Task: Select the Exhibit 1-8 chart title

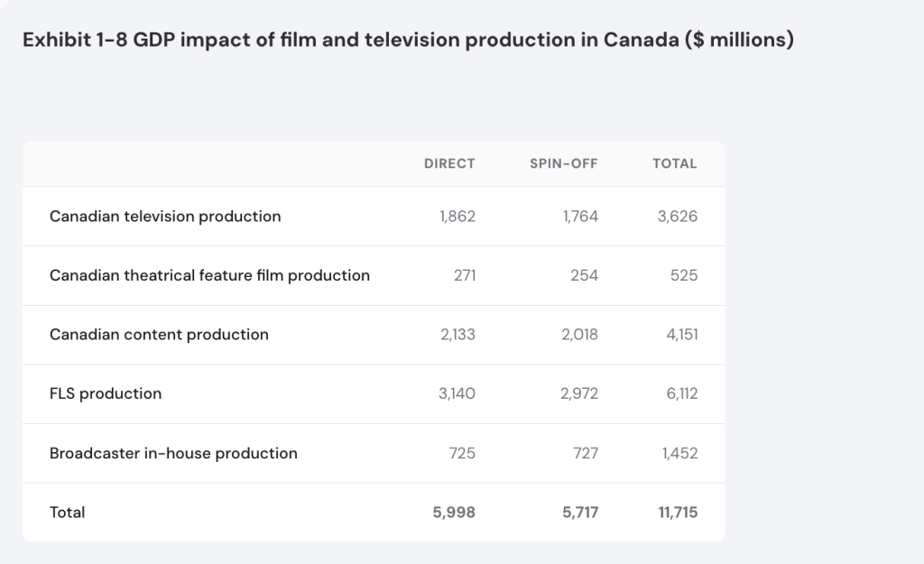Action: click(x=408, y=41)
